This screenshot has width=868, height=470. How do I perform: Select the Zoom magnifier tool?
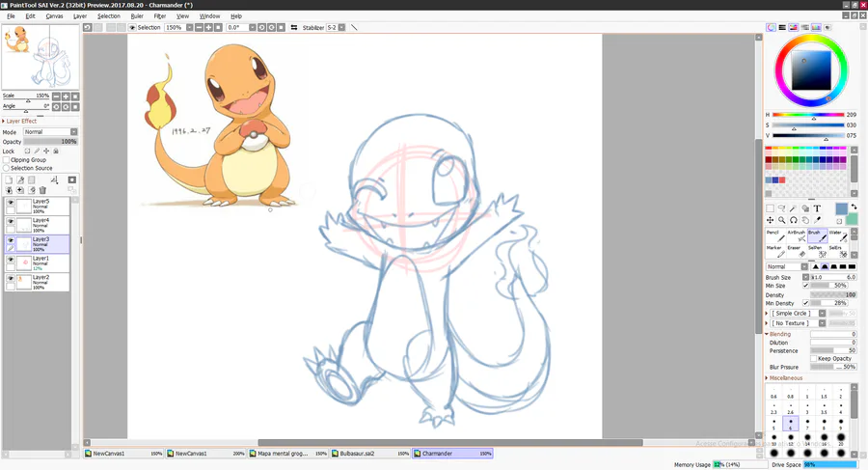[x=781, y=220]
